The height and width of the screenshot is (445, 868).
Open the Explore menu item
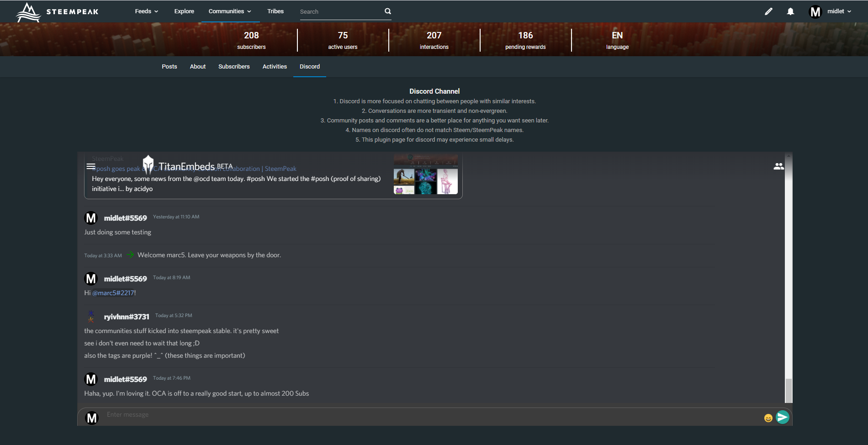point(184,11)
